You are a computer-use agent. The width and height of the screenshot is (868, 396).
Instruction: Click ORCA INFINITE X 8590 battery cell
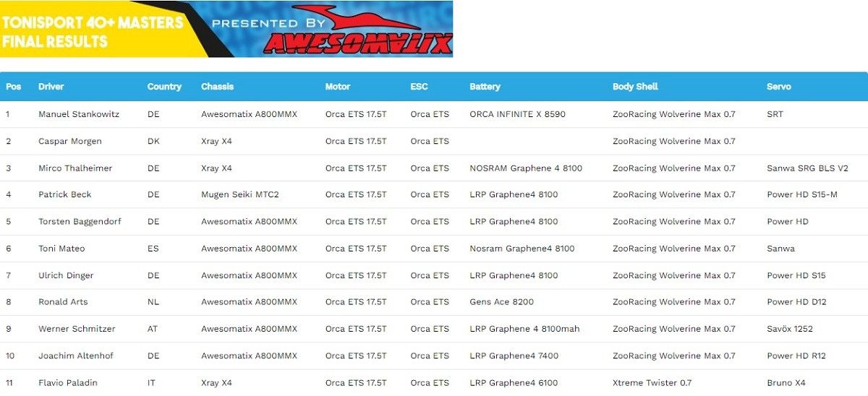click(517, 114)
